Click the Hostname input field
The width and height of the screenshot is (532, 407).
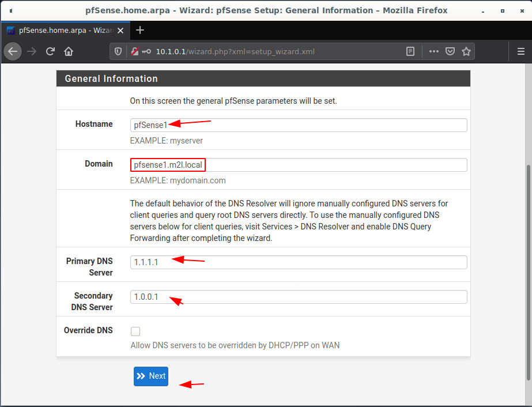point(299,125)
